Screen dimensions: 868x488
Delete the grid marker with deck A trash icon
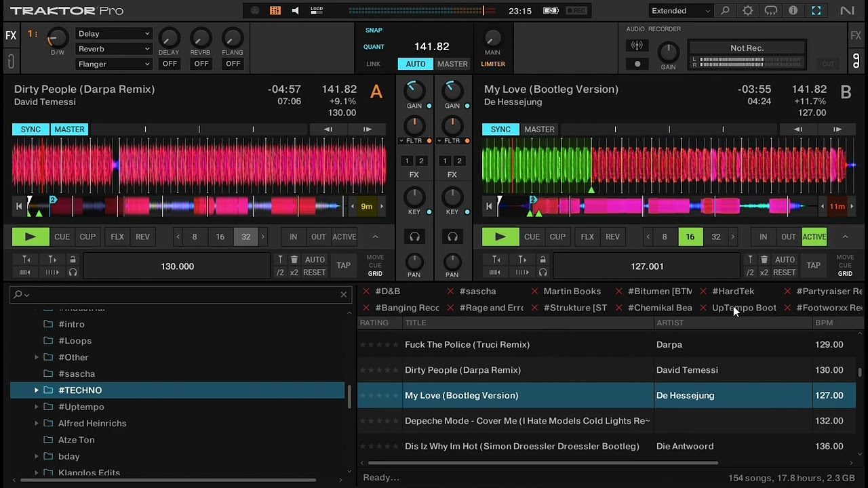(x=294, y=260)
